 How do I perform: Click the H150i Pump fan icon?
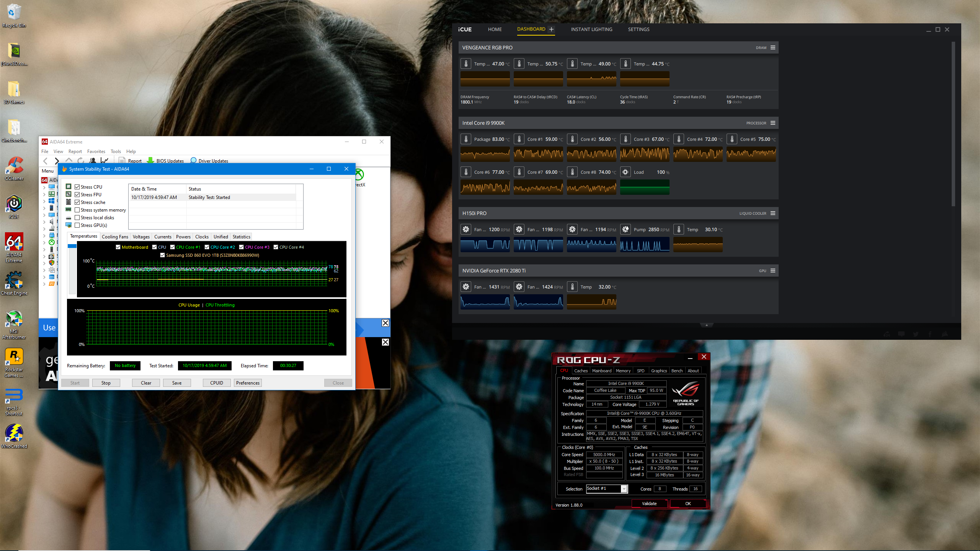click(x=626, y=230)
